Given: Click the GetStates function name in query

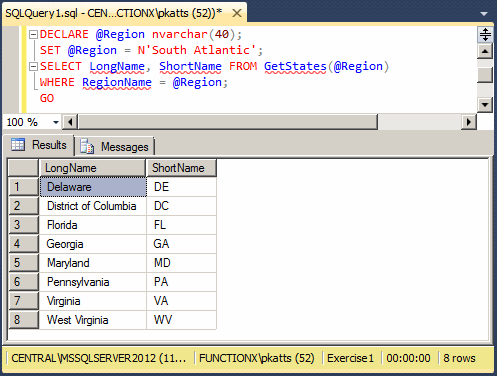Looking at the screenshot, I should [295, 66].
